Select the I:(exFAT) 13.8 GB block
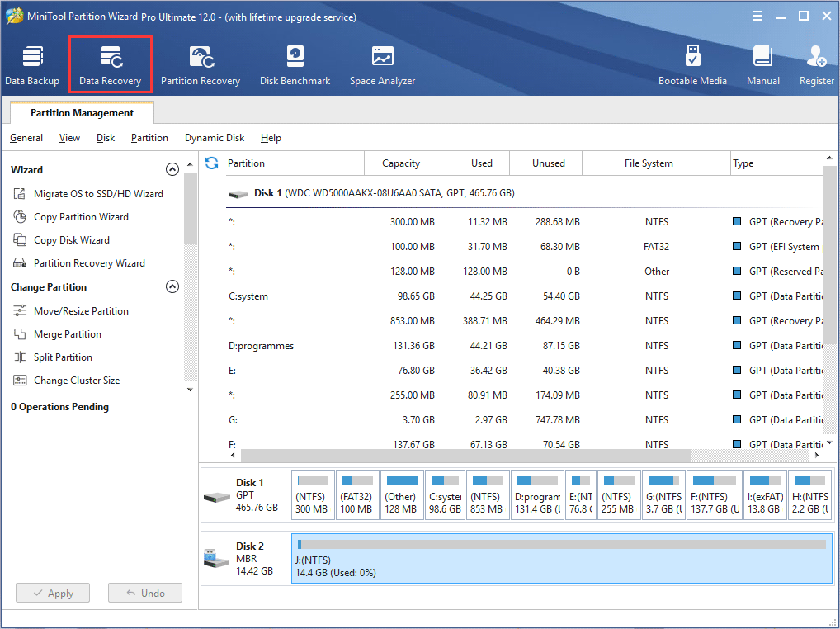This screenshot has width=840, height=629. pyautogui.click(x=765, y=495)
